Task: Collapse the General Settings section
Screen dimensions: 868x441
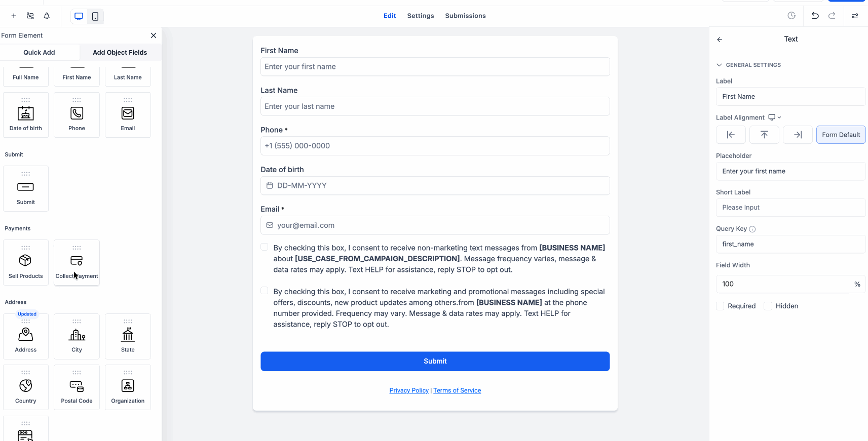Action: (x=719, y=65)
